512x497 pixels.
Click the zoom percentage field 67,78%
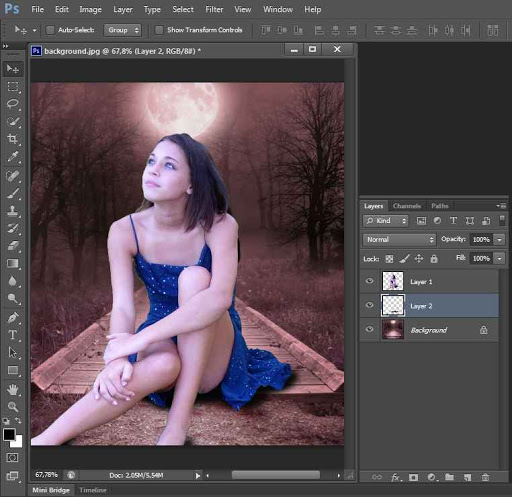(x=46, y=475)
